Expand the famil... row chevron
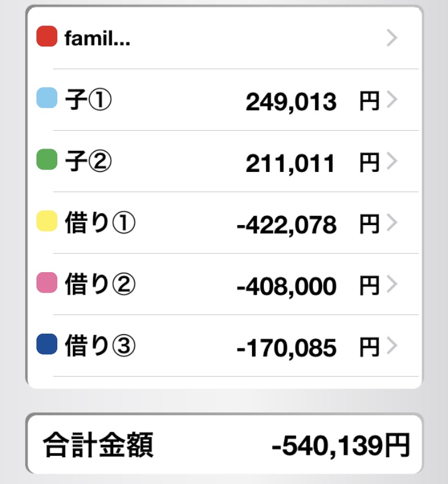The width and height of the screenshot is (448, 484). (x=392, y=38)
